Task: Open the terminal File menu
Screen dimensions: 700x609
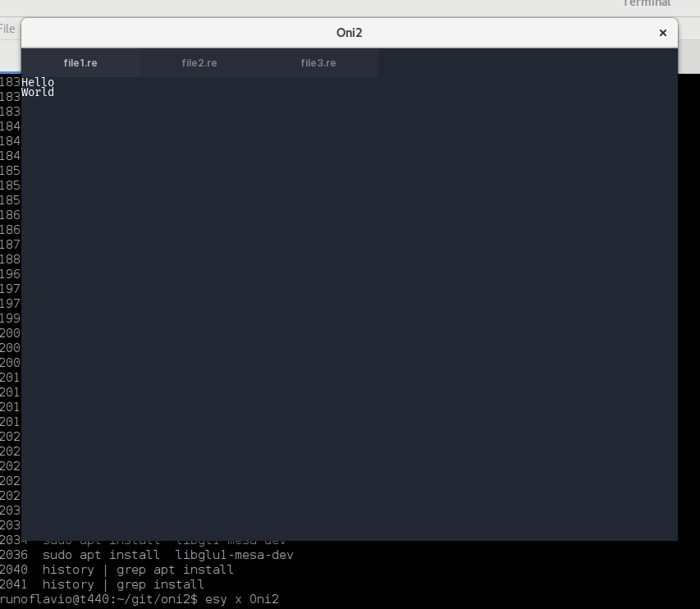Action: point(7,29)
